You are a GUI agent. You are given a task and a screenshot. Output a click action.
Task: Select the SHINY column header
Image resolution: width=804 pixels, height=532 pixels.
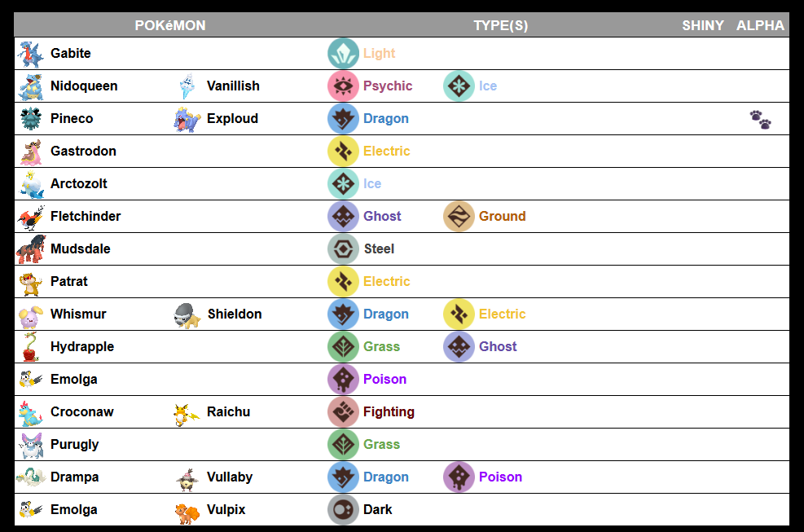[x=702, y=25]
